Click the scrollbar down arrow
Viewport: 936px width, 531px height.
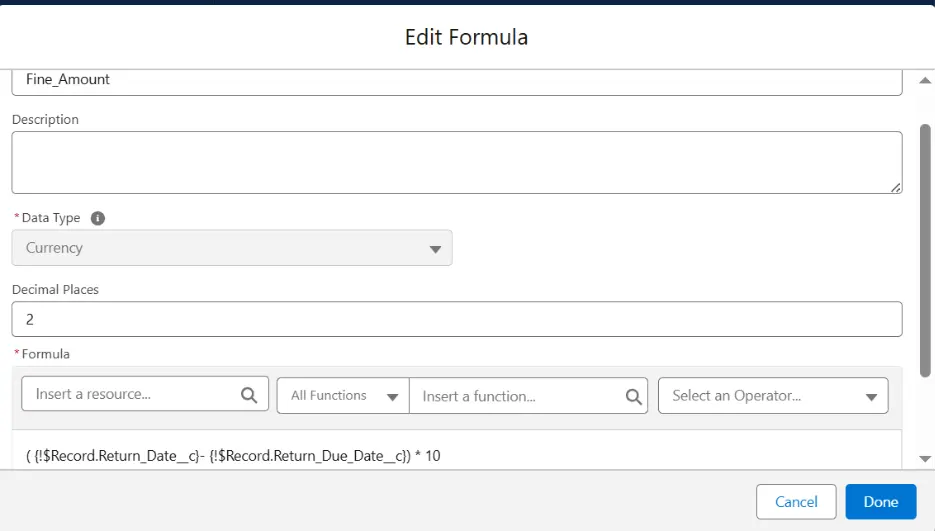point(925,458)
